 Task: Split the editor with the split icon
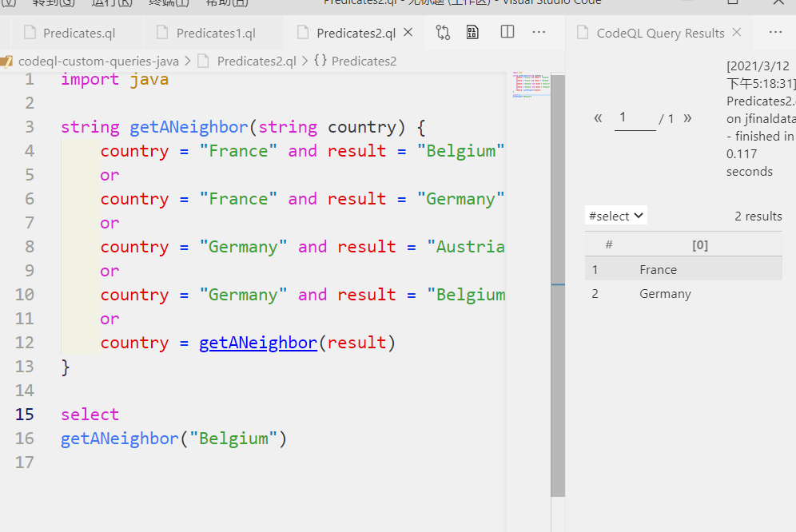[x=507, y=32]
